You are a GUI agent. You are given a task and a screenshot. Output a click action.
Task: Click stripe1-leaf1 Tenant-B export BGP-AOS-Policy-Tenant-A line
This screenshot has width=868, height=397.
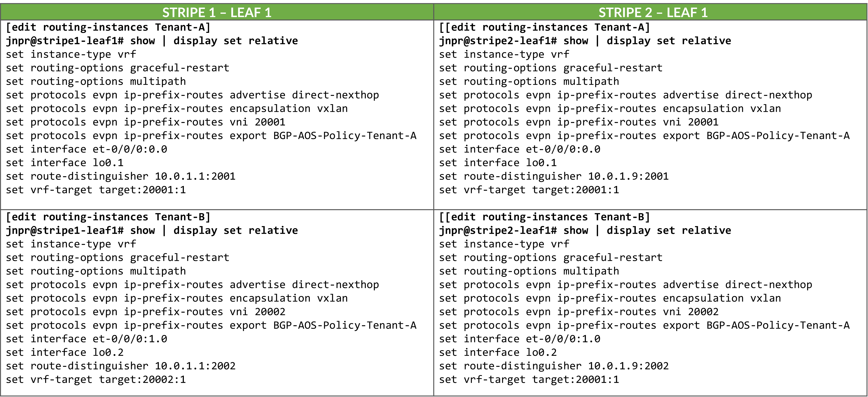(211, 325)
